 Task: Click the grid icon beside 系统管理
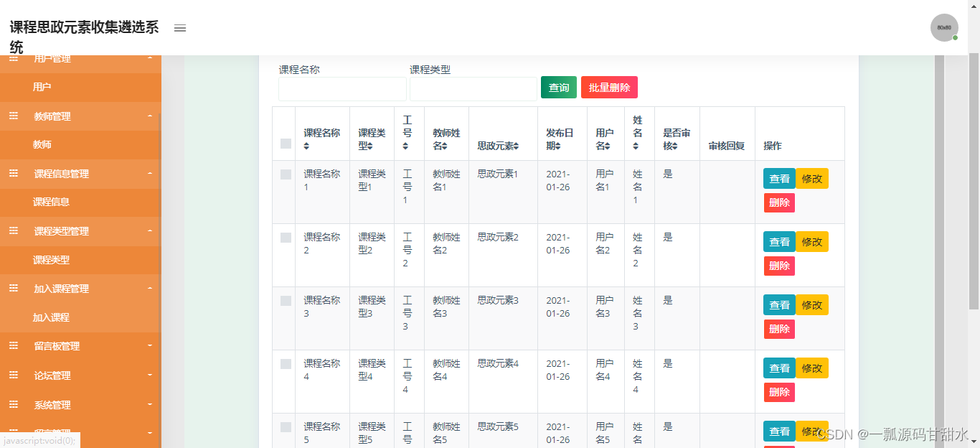tap(12, 404)
